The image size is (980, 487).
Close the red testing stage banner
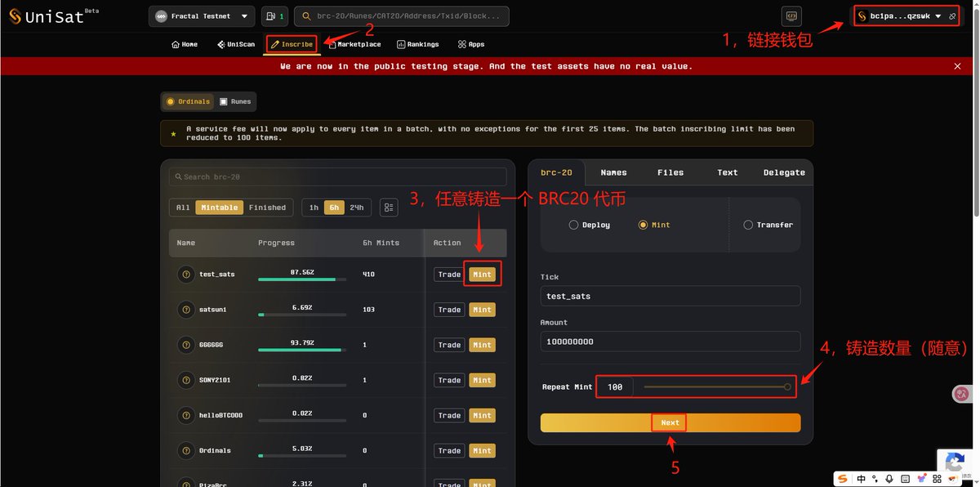pos(957,66)
